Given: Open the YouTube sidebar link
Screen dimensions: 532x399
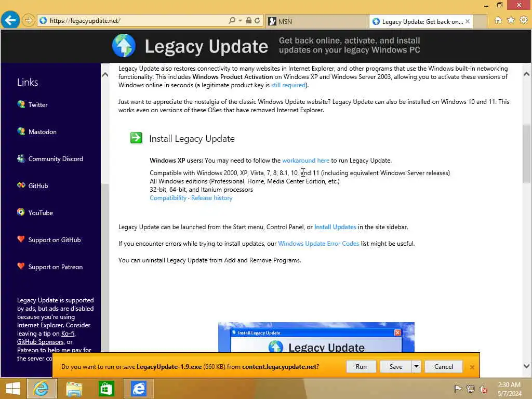Looking at the screenshot, I should pos(41,213).
